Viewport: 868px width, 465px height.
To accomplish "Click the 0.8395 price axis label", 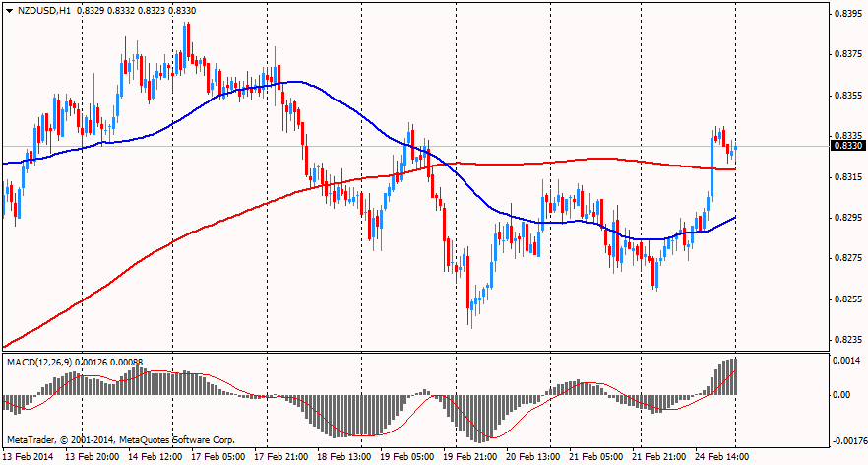I will click(x=847, y=15).
